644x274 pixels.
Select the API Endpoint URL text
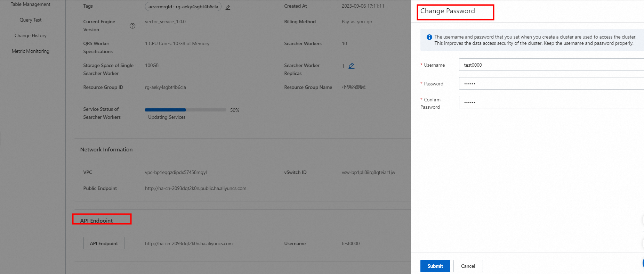pos(189,244)
